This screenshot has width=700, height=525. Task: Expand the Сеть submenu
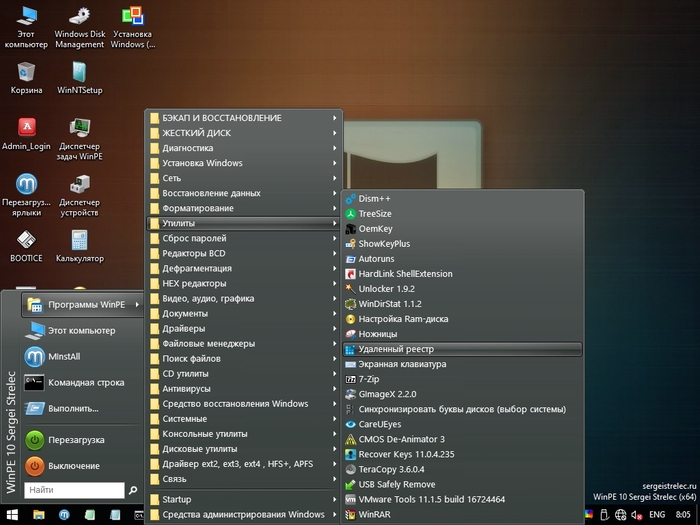(244, 178)
